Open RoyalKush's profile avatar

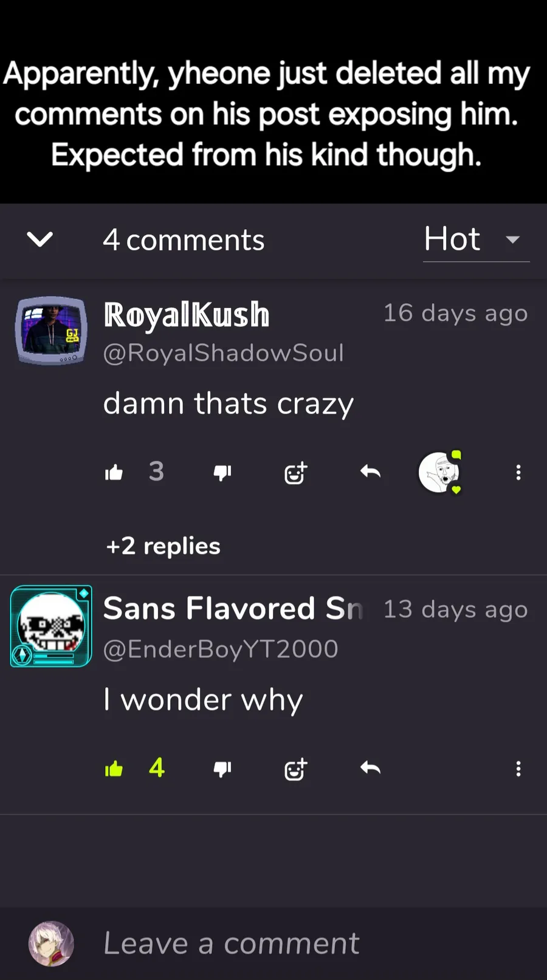(51, 331)
